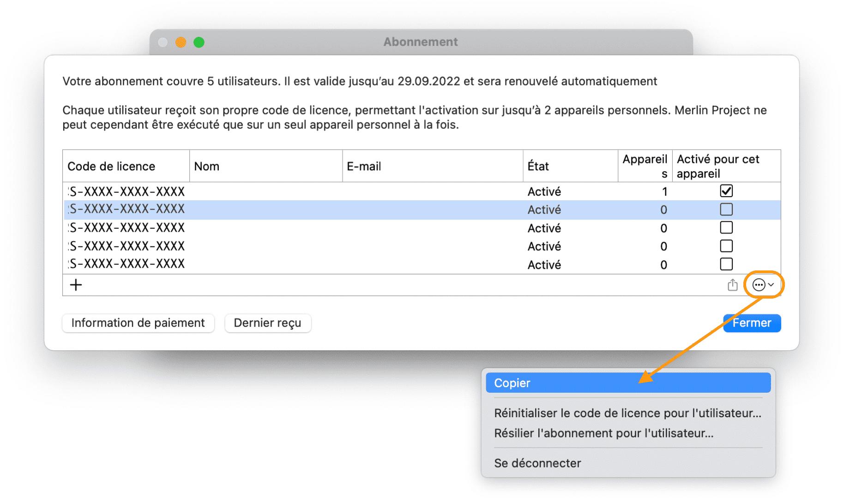Check the device checkbox on the last license row
Viewport: 868px width, 503px height.
(x=726, y=264)
